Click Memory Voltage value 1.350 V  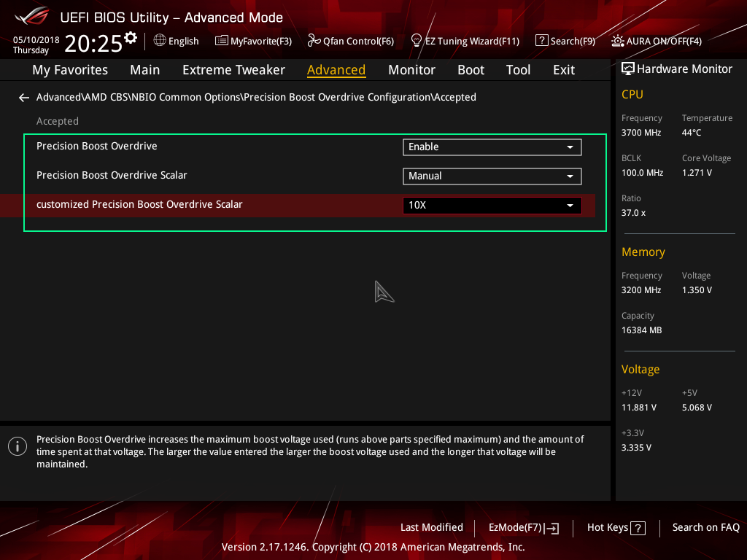click(x=697, y=290)
